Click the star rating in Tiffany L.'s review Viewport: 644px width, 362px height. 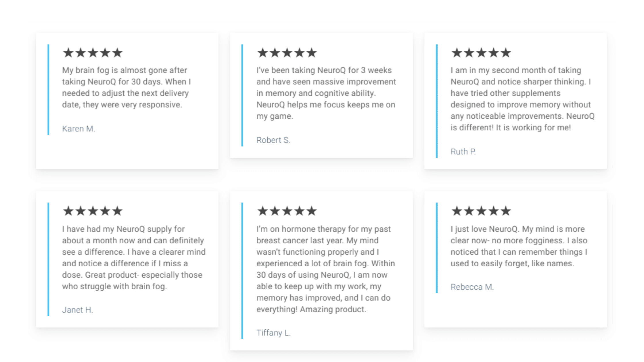point(287,211)
